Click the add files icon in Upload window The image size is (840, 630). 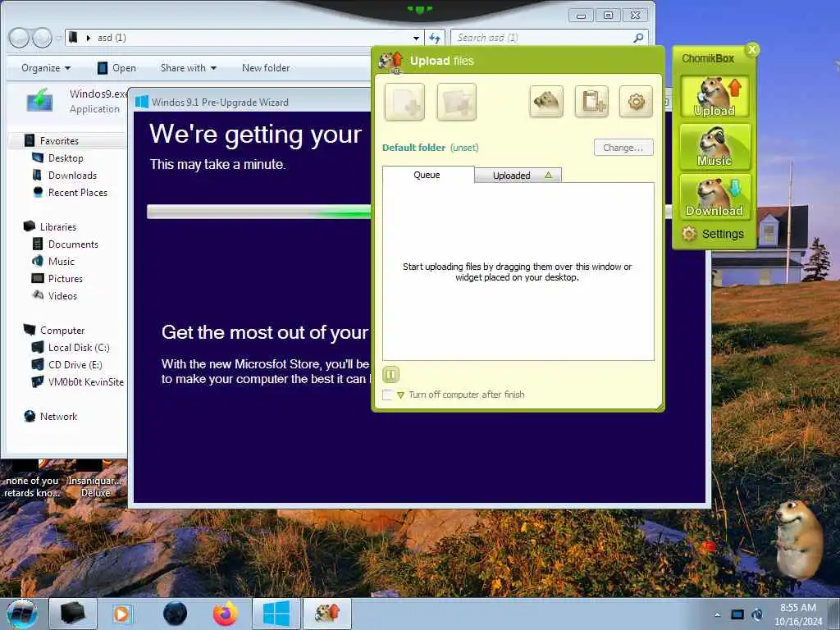coord(404,101)
